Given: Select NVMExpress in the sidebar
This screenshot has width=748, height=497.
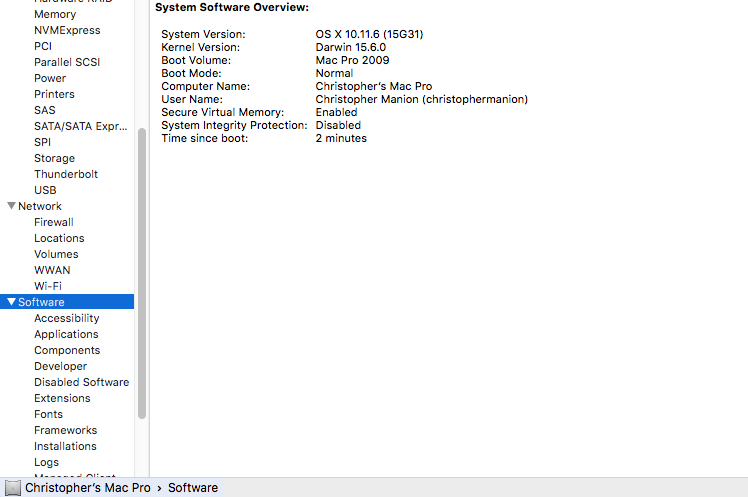Looking at the screenshot, I should coord(67,30).
